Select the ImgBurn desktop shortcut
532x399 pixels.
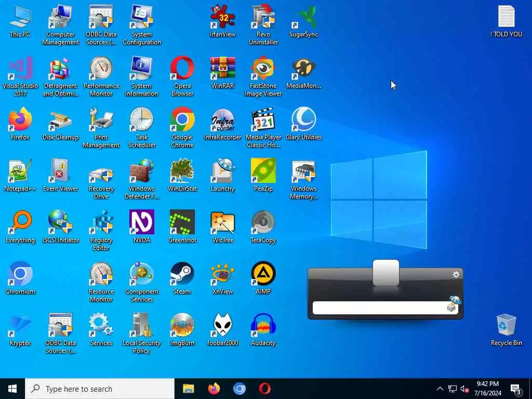[x=182, y=330]
